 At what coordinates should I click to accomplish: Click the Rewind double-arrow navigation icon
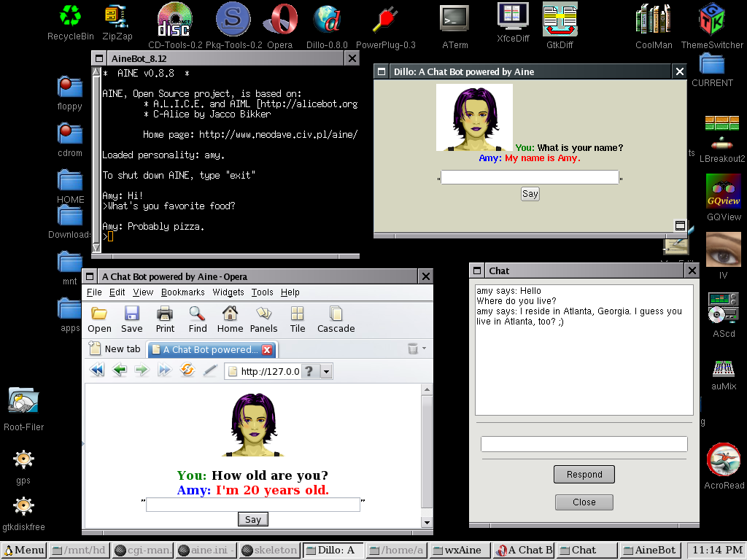97,370
